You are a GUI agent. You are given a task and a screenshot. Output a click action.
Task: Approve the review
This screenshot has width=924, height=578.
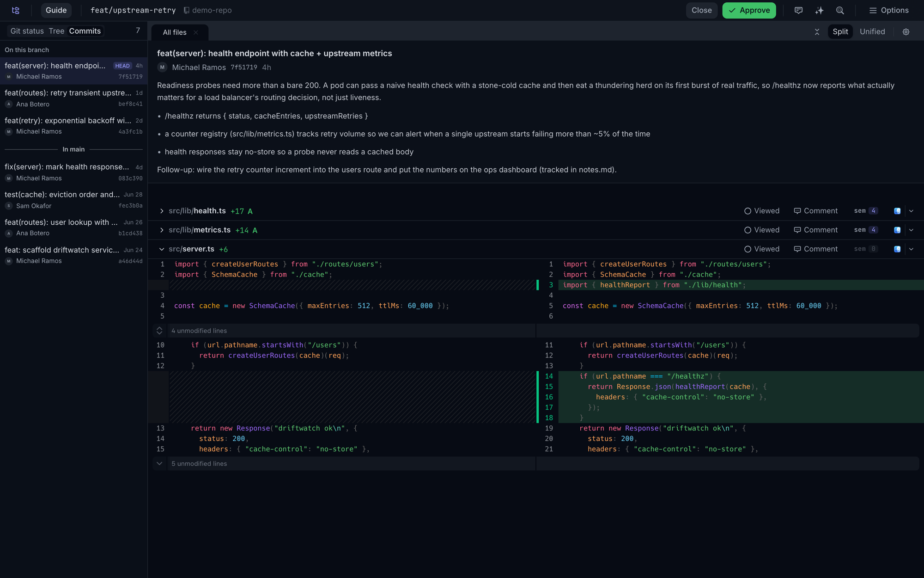[749, 10]
